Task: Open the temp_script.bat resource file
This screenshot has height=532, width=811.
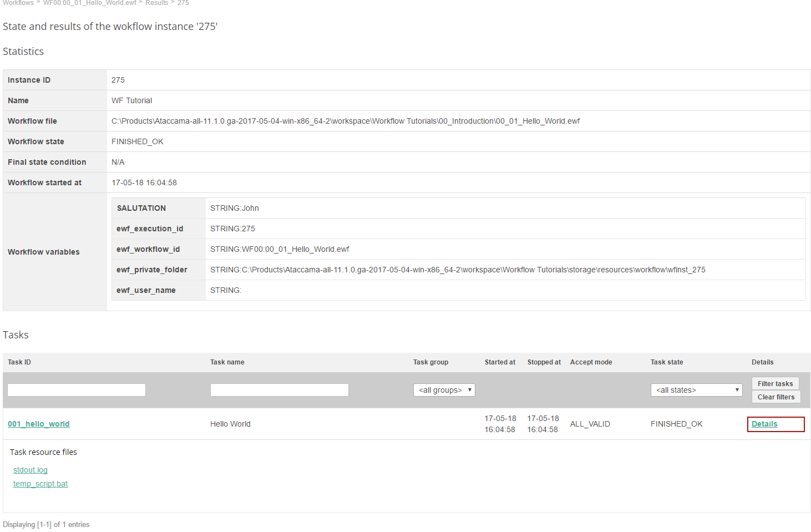Action: click(40, 484)
